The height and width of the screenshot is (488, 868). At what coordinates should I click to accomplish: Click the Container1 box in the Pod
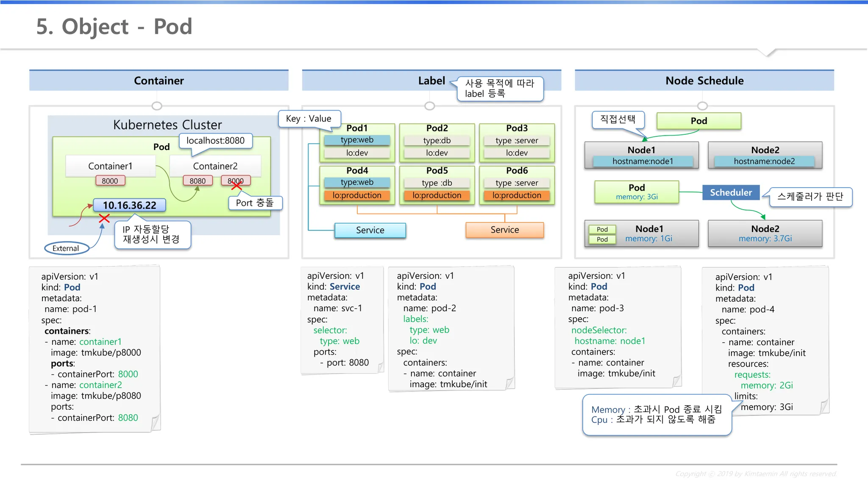tap(110, 166)
